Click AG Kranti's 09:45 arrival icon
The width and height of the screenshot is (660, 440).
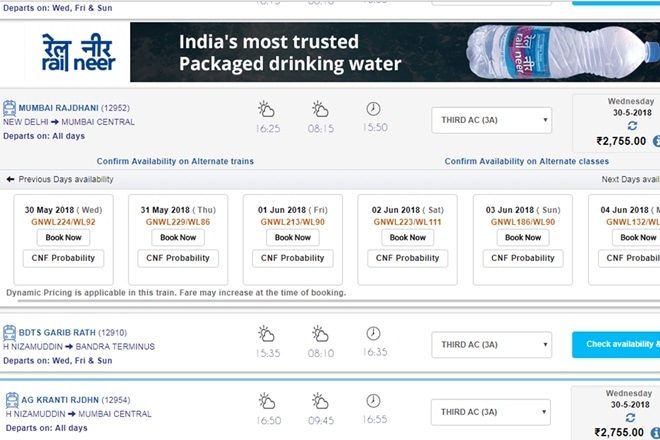(320, 401)
